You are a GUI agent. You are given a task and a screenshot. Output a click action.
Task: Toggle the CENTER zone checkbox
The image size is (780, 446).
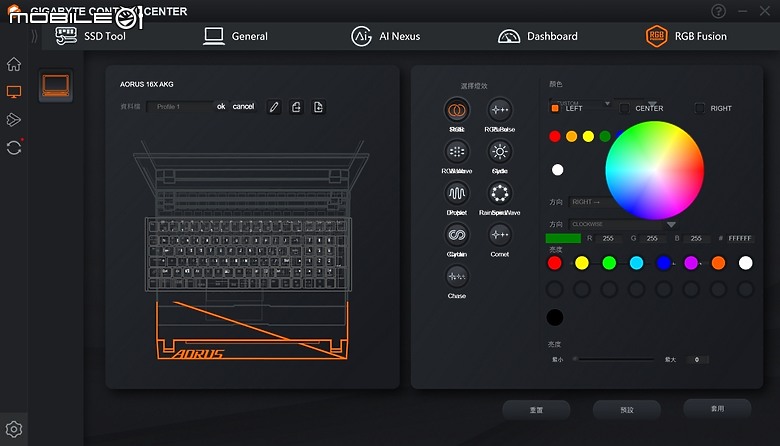(624, 108)
